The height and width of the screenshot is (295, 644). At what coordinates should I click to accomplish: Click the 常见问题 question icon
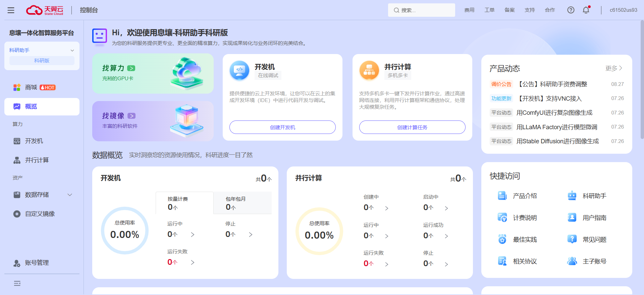point(572,239)
